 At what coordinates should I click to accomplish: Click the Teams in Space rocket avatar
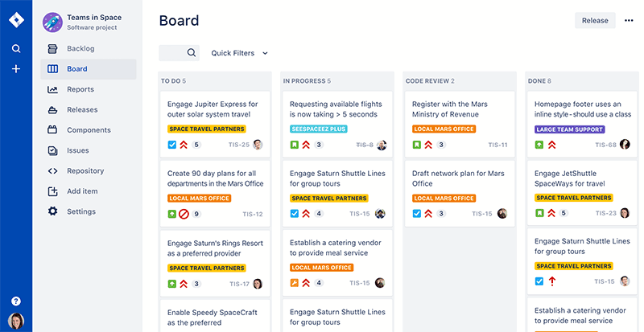coord(53,22)
